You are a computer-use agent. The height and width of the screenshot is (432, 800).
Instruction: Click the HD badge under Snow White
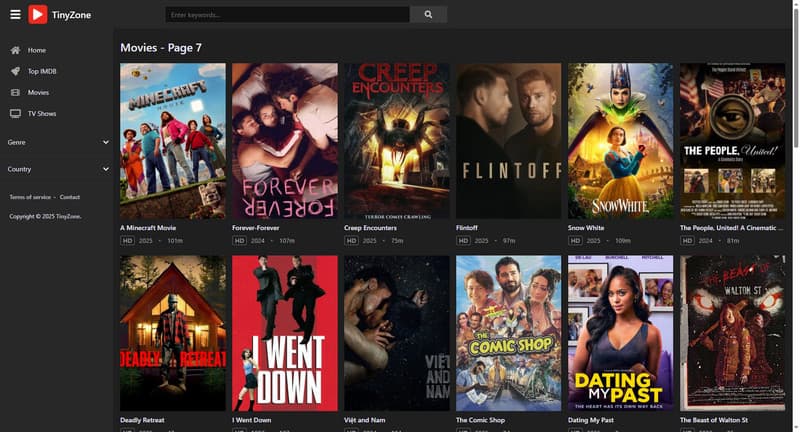click(x=575, y=240)
